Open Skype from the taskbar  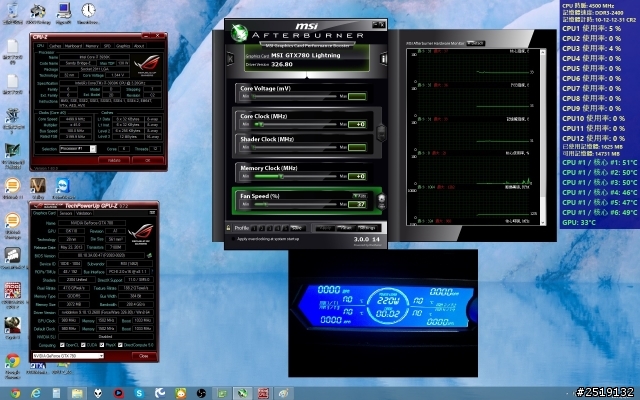click(139, 393)
